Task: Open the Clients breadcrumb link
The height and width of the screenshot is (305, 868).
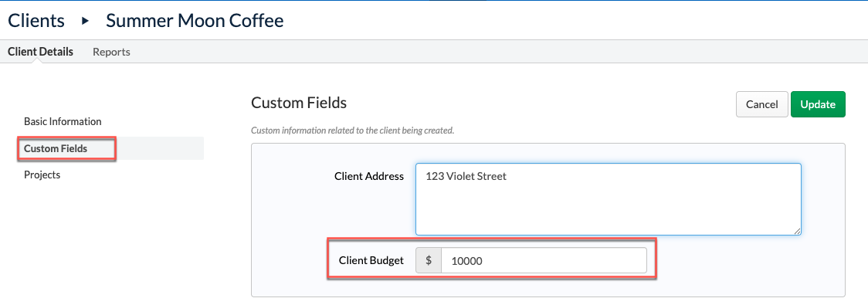Action: (36, 21)
